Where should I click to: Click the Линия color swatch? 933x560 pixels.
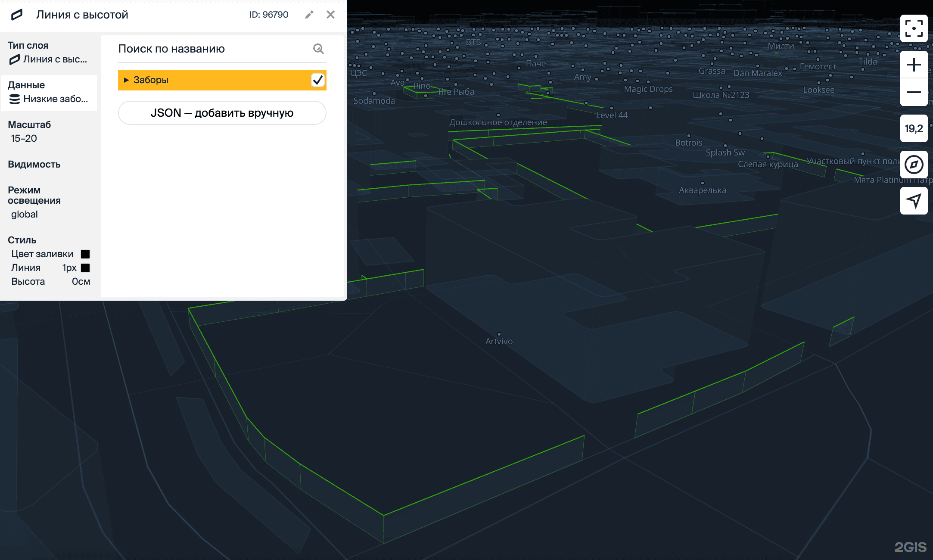click(x=85, y=268)
